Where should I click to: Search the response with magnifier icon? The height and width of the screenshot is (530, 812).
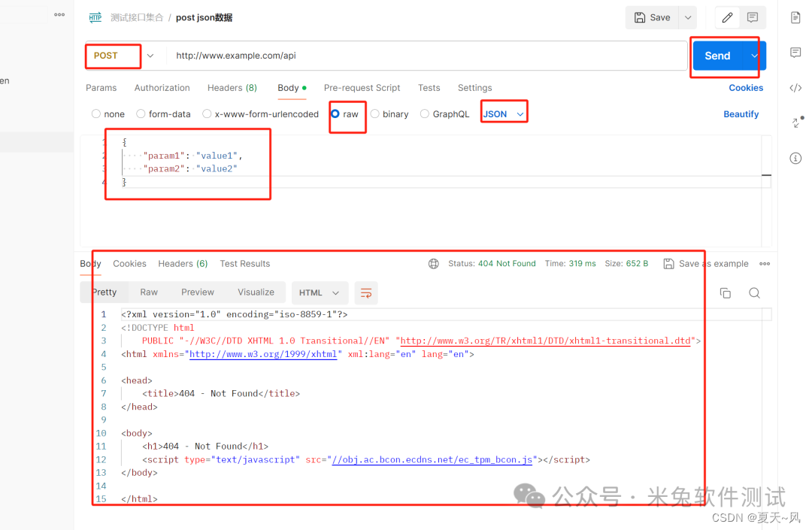755,293
